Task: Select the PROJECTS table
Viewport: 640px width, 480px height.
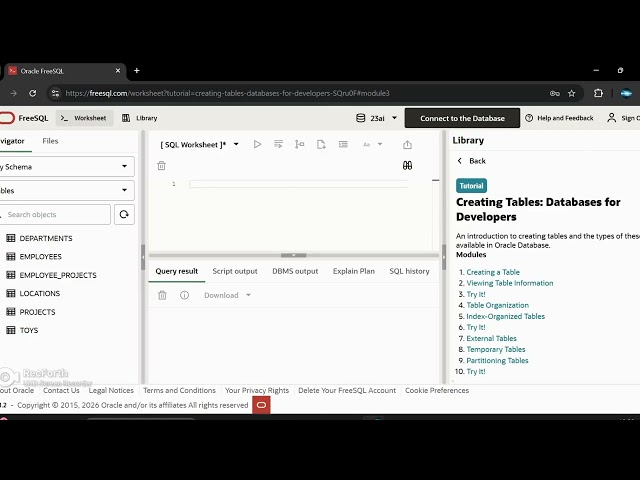Action: pos(37,312)
